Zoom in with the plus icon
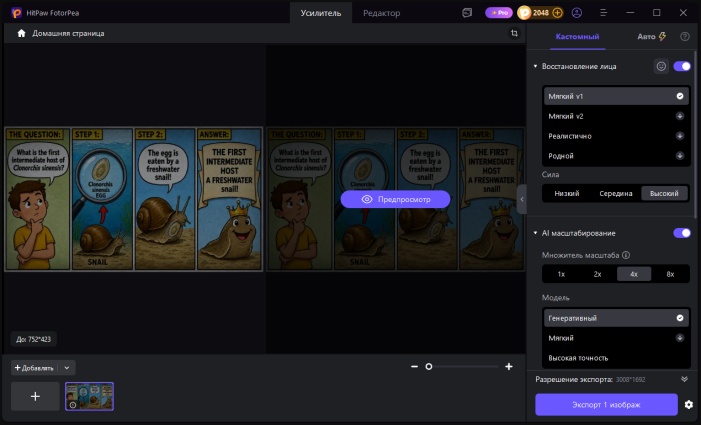 pyautogui.click(x=509, y=366)
